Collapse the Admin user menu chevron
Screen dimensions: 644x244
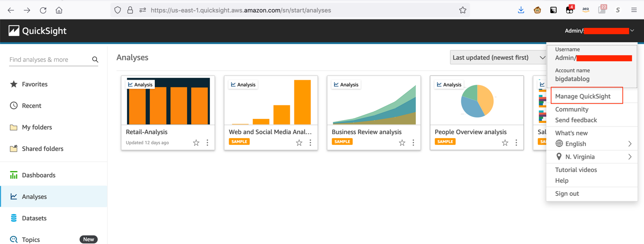[632, 31]
